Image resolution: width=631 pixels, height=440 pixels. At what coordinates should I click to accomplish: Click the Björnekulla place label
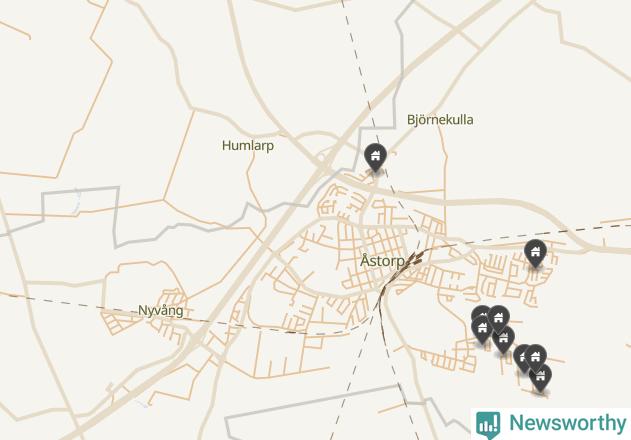pos(440,120)
